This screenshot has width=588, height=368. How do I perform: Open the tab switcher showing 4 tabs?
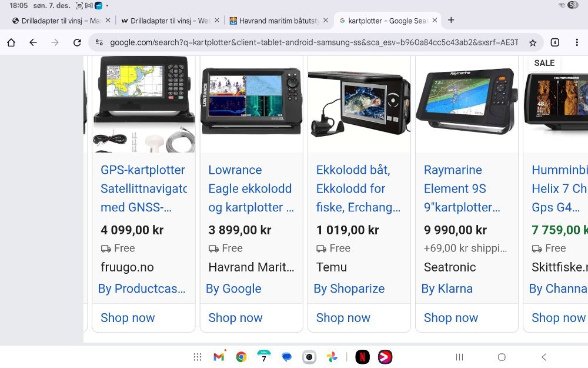[554, 42]
